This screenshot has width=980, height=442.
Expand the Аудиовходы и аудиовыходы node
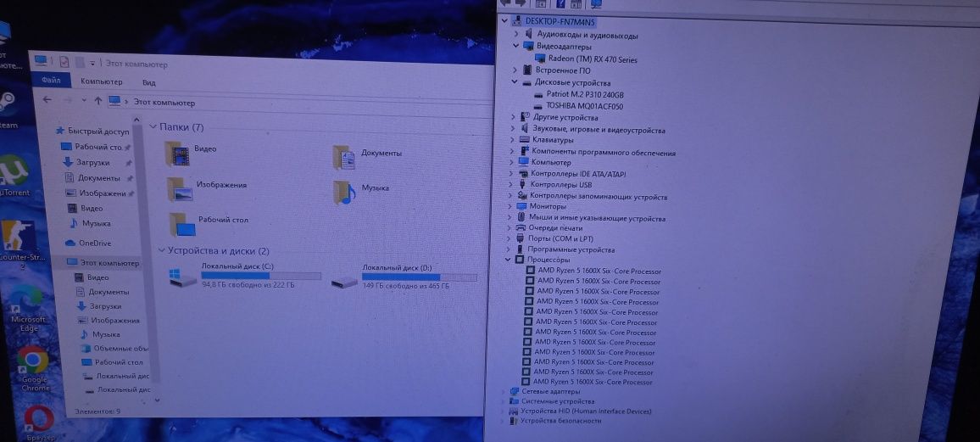pos(516,35)
